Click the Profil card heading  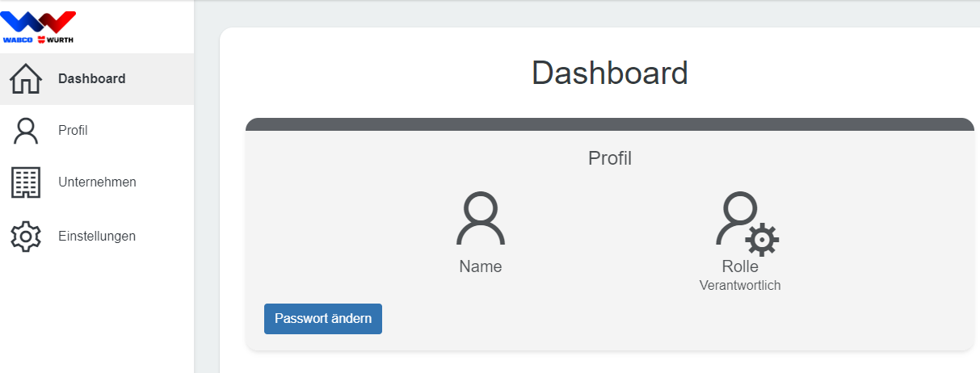610,158
